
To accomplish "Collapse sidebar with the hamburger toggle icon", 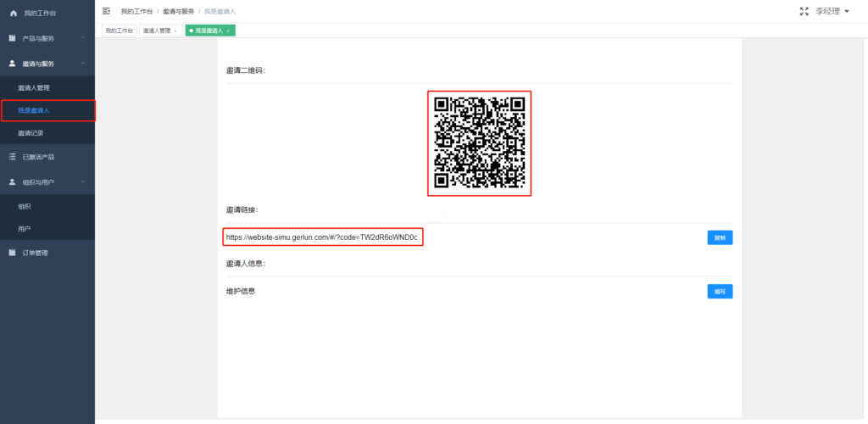I will (x=106, y=11).
